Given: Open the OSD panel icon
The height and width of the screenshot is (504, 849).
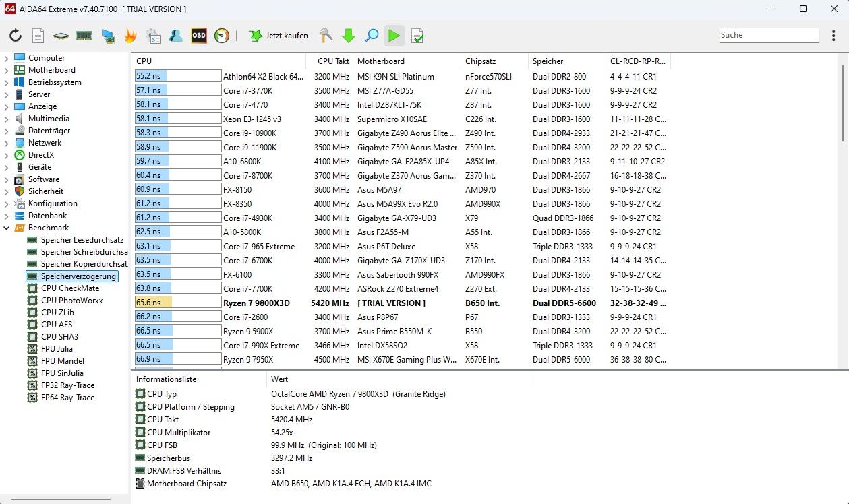Looking at the screenshot, I should pos(199,36).
